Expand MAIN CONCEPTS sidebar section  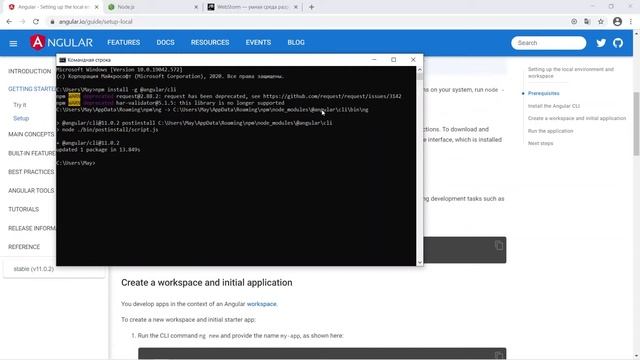(x=31, y=134)
